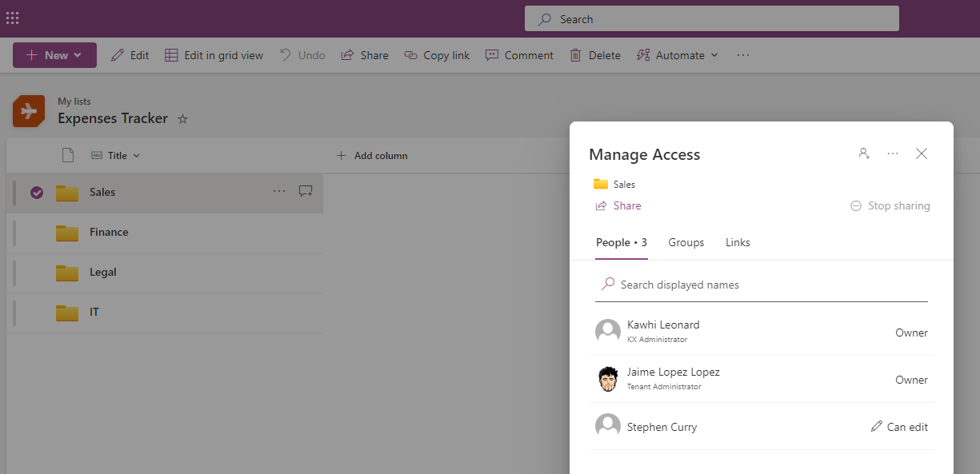Click the grant access person icon
Image resolution: width=980 pixels, height=474 pixels.
[863, 153]
